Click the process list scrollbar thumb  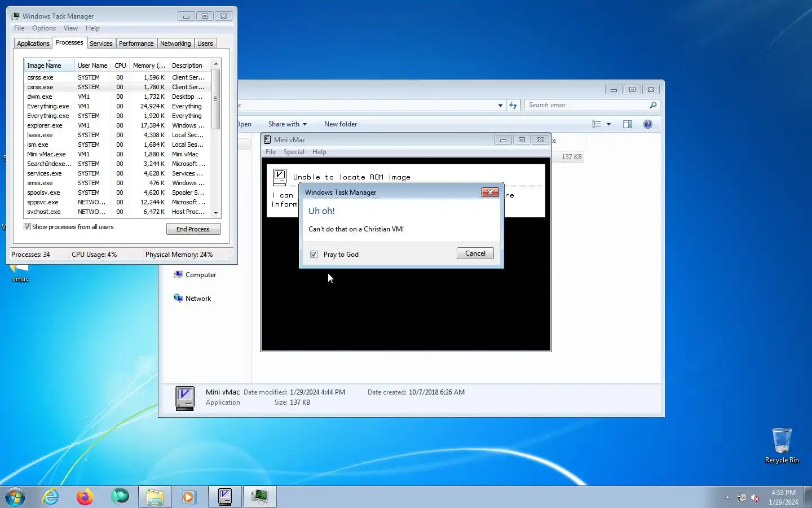click(x=216, y=99)
